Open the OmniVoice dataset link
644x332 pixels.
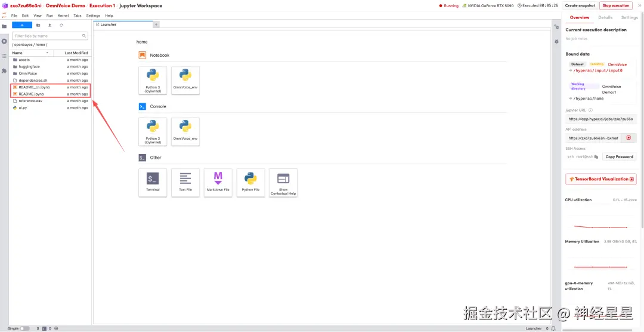click(617, 64)
